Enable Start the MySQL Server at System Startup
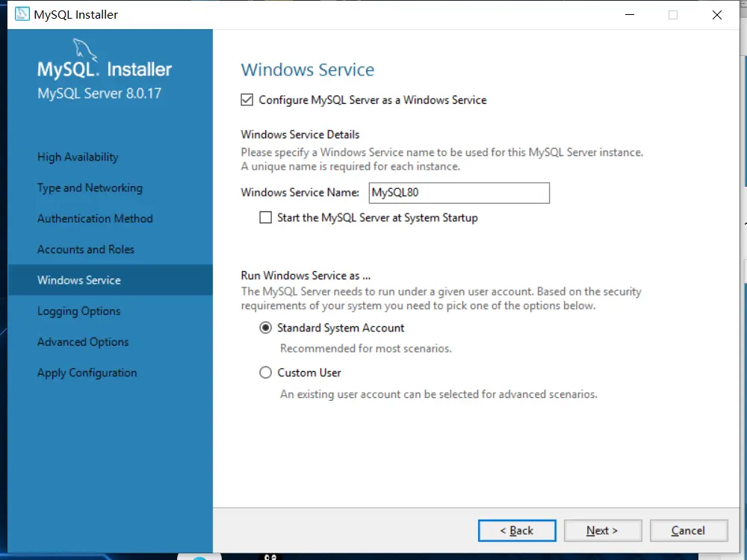This screenshot has height=560, width=747. click(265, 217)
